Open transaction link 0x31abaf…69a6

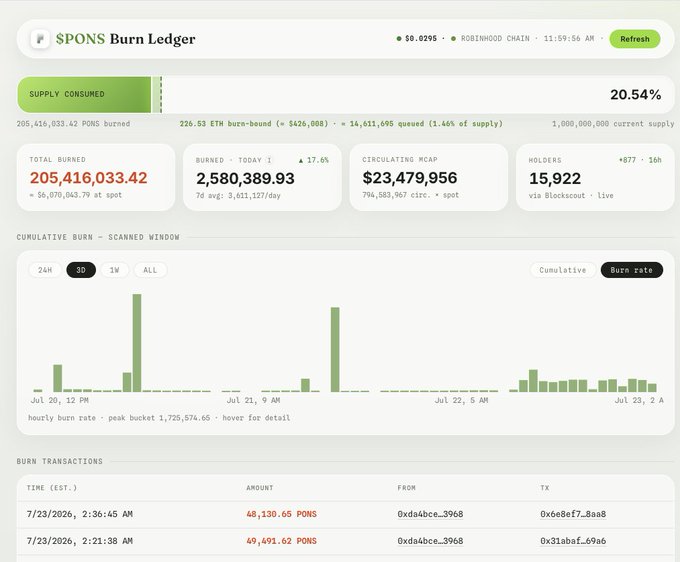coord(573,541)
